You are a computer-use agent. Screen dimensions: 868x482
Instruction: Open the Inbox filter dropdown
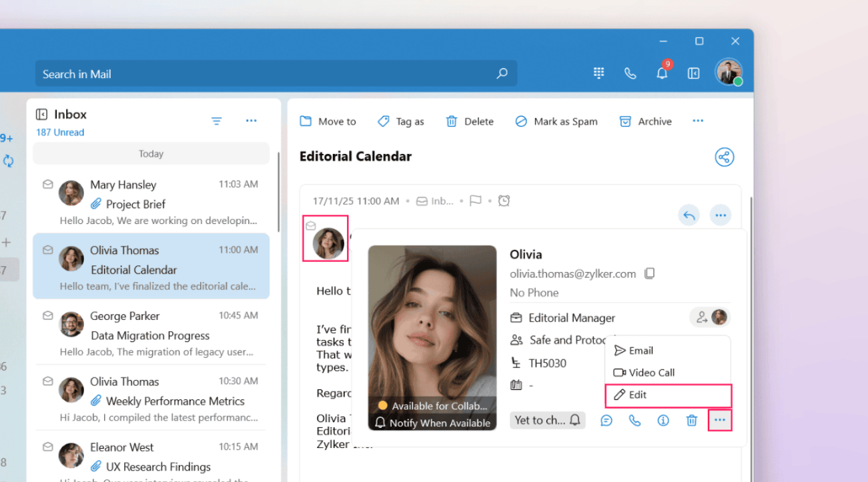coord(216,121)
